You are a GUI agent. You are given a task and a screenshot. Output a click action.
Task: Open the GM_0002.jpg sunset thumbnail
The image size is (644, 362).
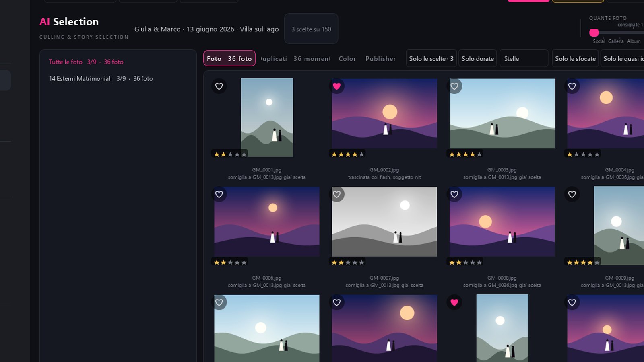pyautogui.click(x=384, y=113)
